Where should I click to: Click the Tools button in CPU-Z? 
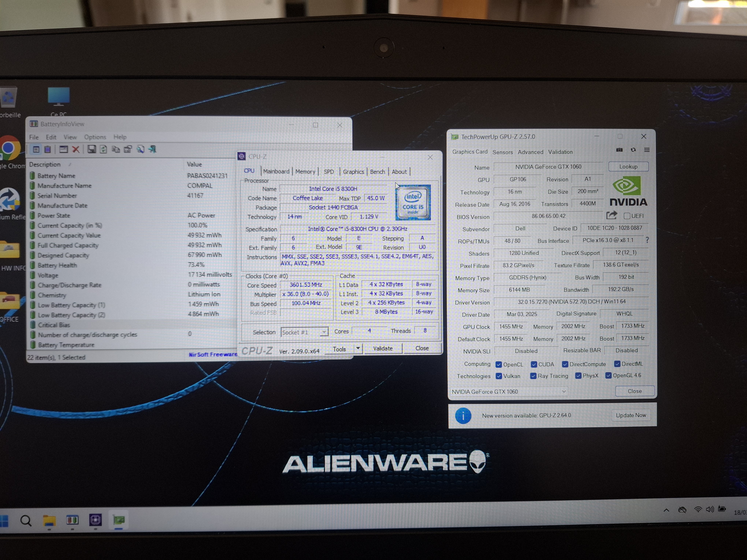pyautogui.click(x=339, y=349)
